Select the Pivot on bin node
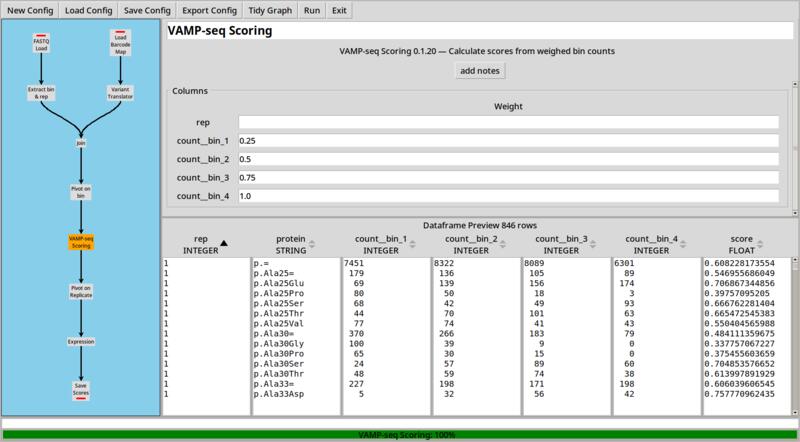Image resolution: width=800 pixels, height=442 pixels. tap(81, 192)
